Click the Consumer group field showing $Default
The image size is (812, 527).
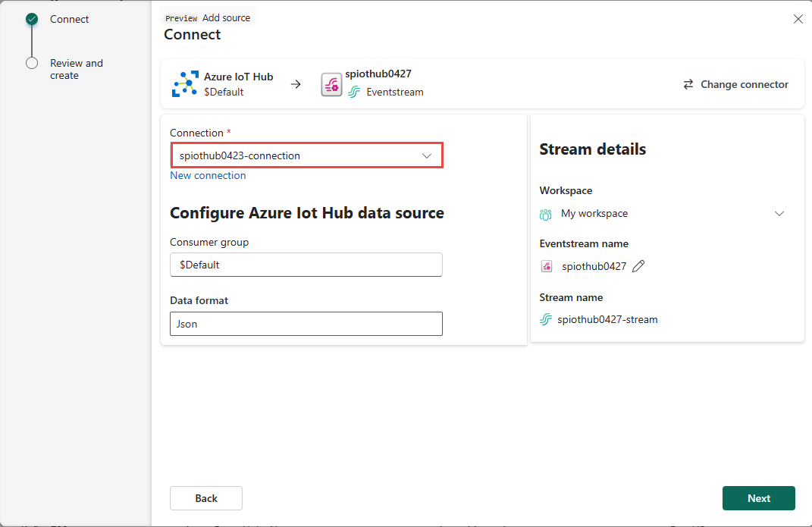coord(306,265)
